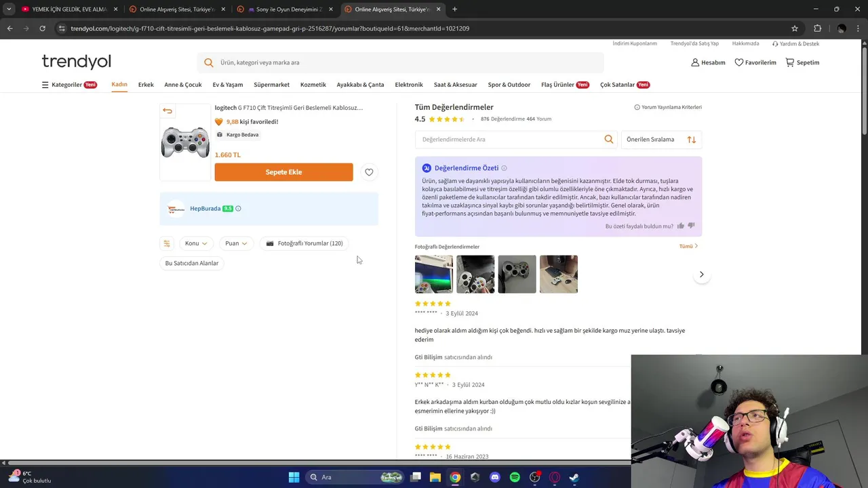Add the product to favorites with the heart button
The width and height of the screenshot is (868, 488).
pos(369,172)
